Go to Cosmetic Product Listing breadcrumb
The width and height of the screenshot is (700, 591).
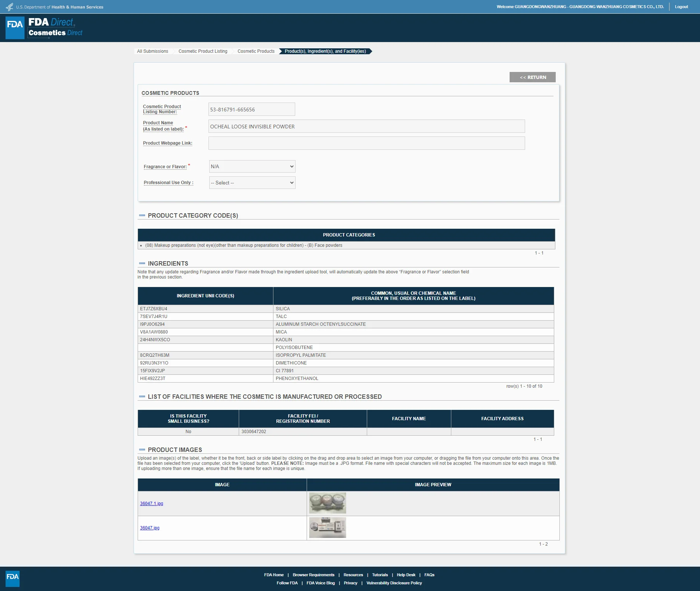[x=203, y=51]
